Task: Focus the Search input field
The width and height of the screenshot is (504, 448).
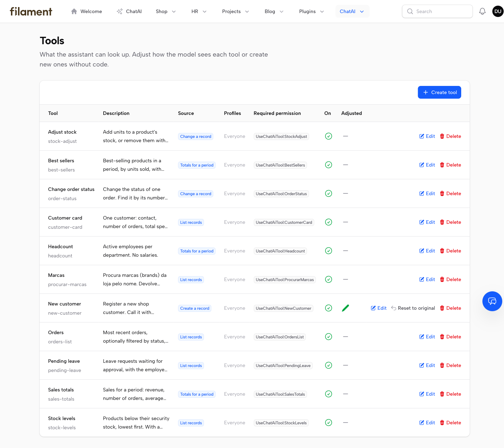Action: pos(438,11)
